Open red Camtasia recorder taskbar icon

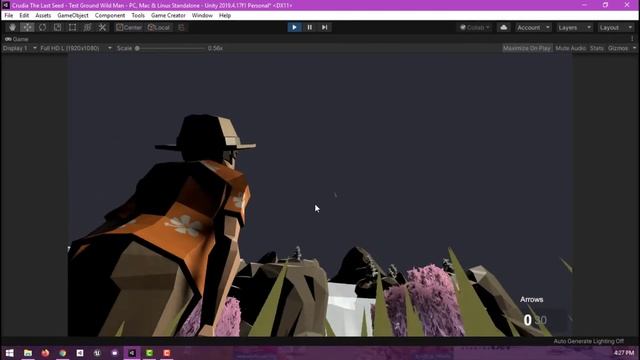(167, 353)
